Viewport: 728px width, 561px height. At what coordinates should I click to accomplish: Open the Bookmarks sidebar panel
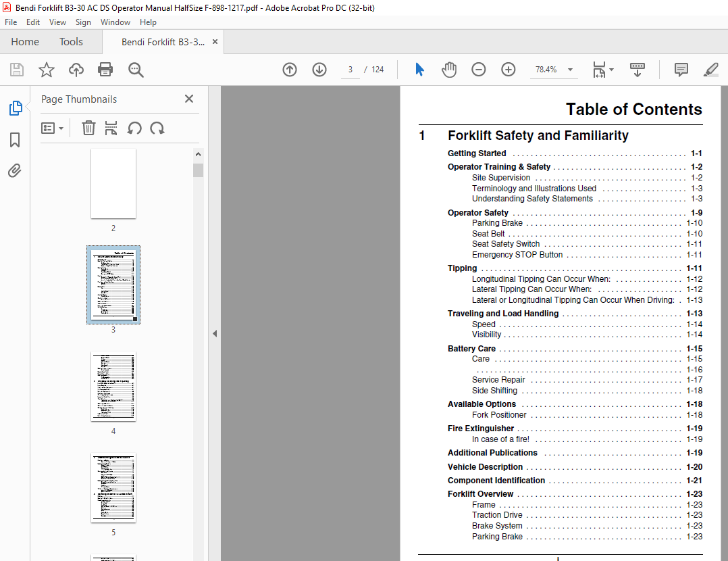point(15,139)
